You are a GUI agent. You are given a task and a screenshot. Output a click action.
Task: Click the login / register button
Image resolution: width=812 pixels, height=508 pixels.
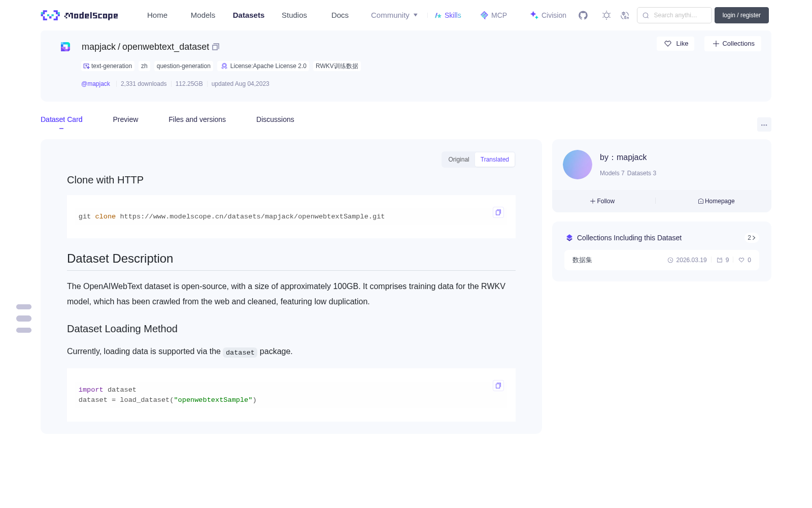pyautogui.click(x=741, y=15)
